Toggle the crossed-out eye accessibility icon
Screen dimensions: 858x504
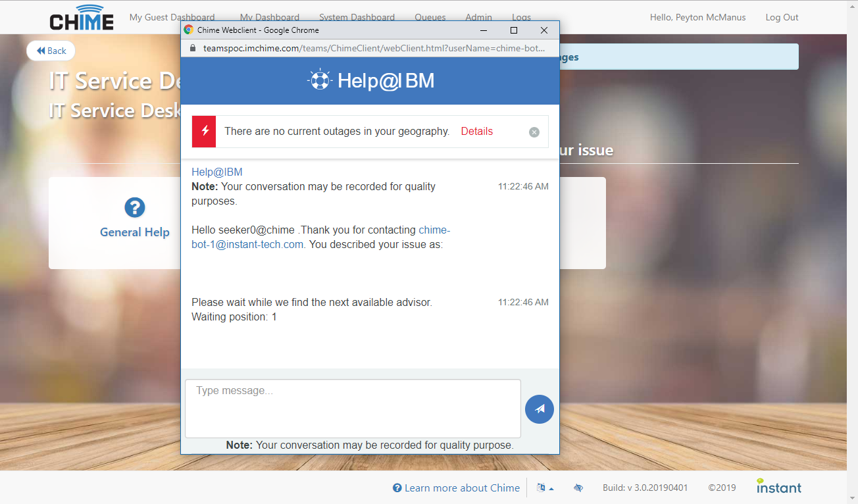578,488
